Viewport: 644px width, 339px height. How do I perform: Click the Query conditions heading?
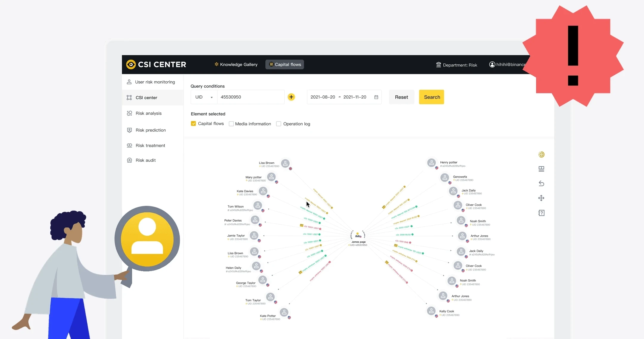(x=208, y=86)
